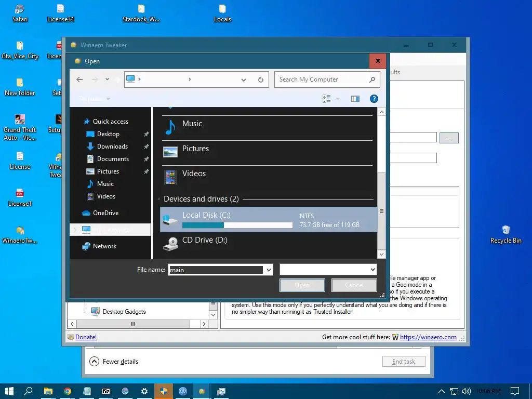Select the Locals desktop folder
Viewport: 532px width, 399px height.
pos(222,13)
